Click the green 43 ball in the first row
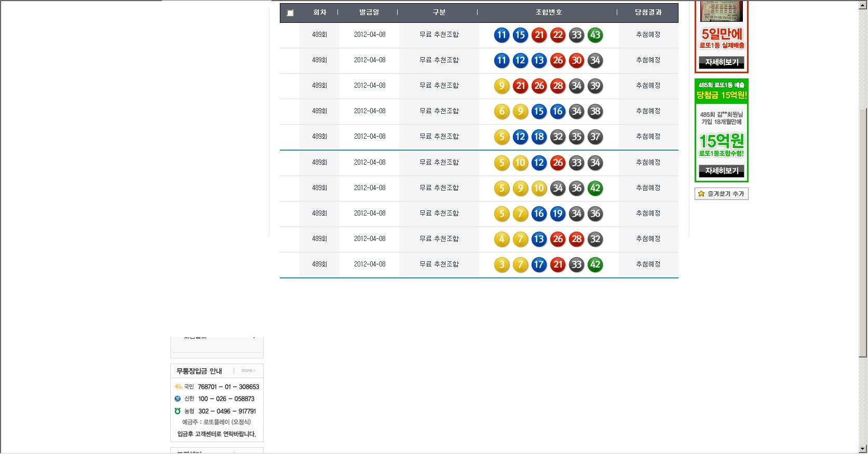 pyautogui.click(x=595, y=35)
